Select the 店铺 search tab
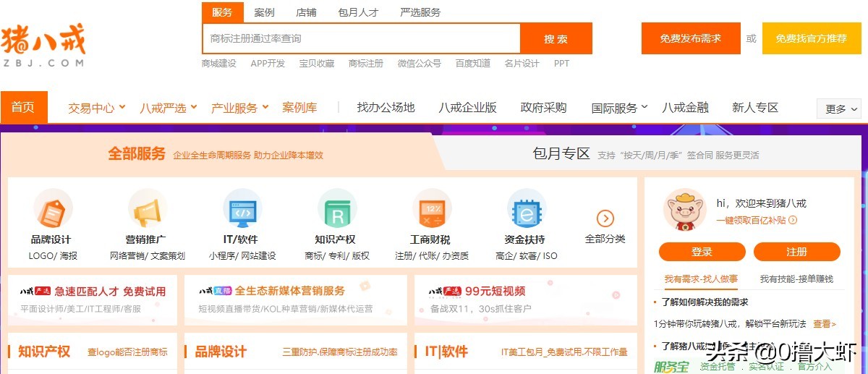The width and height of the screenshot is (868, 374). pos(306,12)
